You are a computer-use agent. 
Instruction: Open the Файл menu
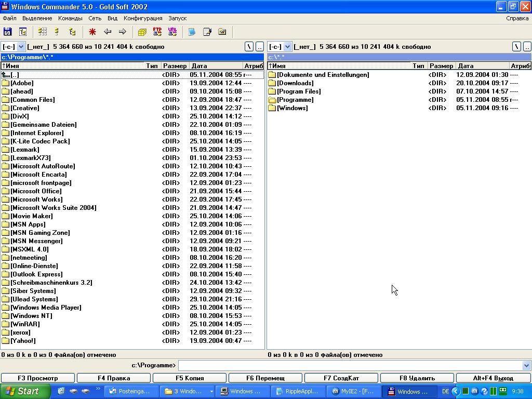coord(9,18)
